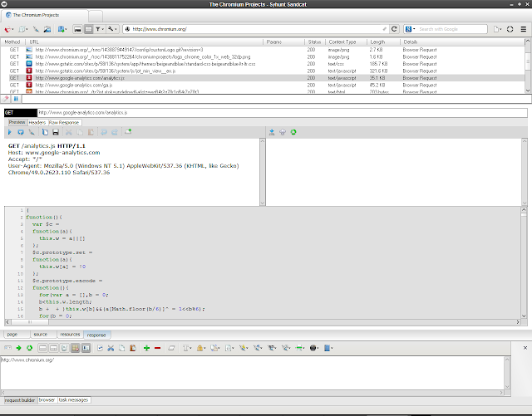Toggle the highlighted table view button in request builder
Image resolution: width=532 pixels, height=416 pixels.
[x=76, y=348]
